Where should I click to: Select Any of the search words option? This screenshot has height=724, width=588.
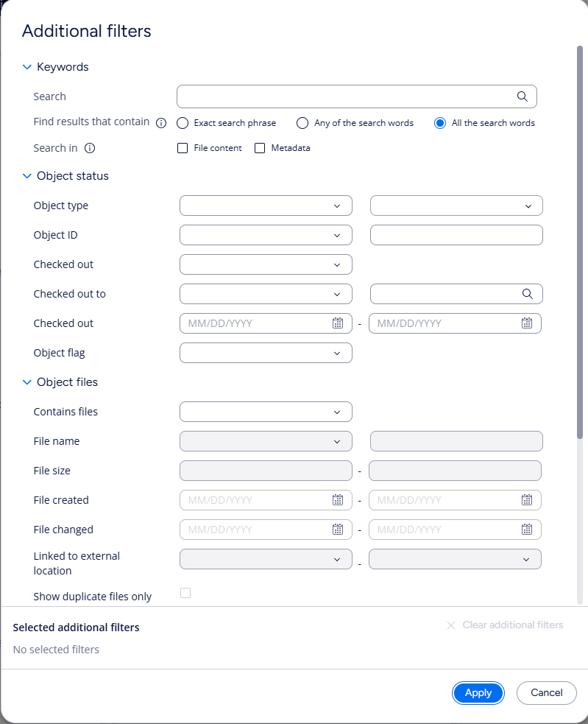tap(302, 123)
